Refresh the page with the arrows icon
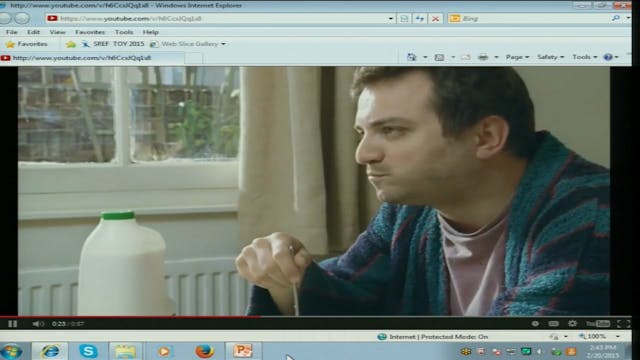 (420, 19)
